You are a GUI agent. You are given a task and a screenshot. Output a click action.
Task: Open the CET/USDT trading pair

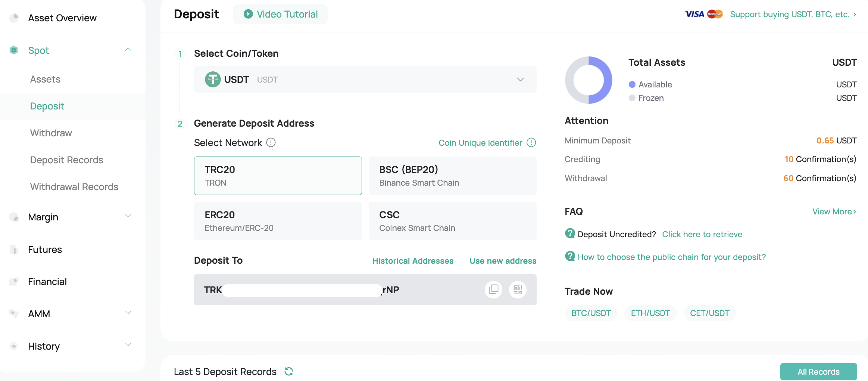click(710, 313)
